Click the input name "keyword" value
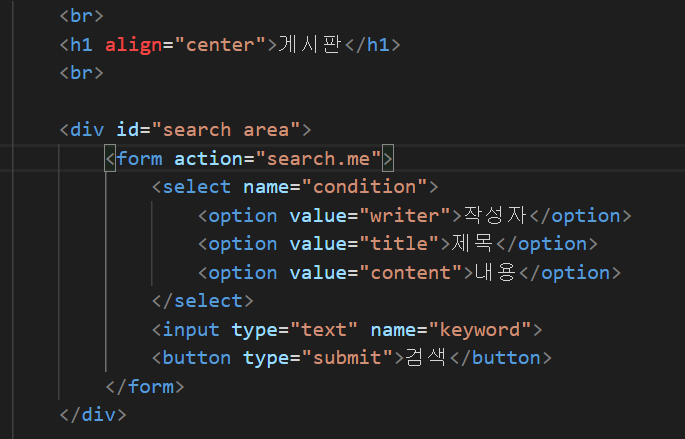685x439 pixels. [480, 329]
